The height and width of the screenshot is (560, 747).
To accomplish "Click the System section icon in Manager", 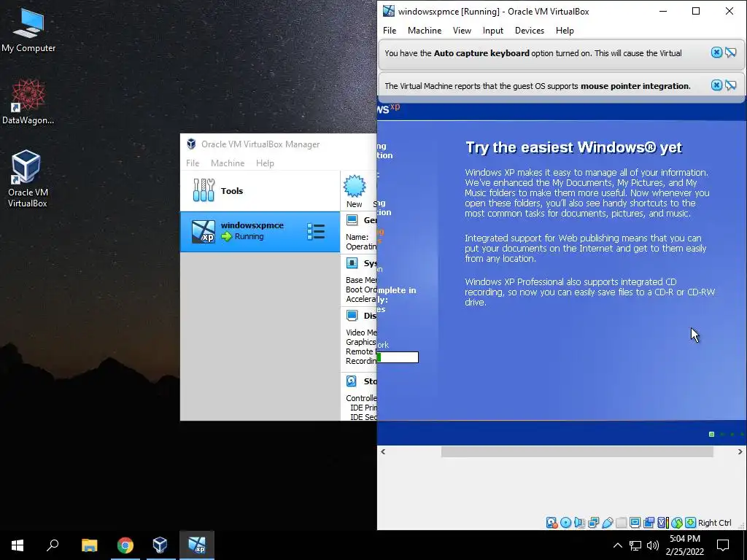I will [x=352, y=262].
